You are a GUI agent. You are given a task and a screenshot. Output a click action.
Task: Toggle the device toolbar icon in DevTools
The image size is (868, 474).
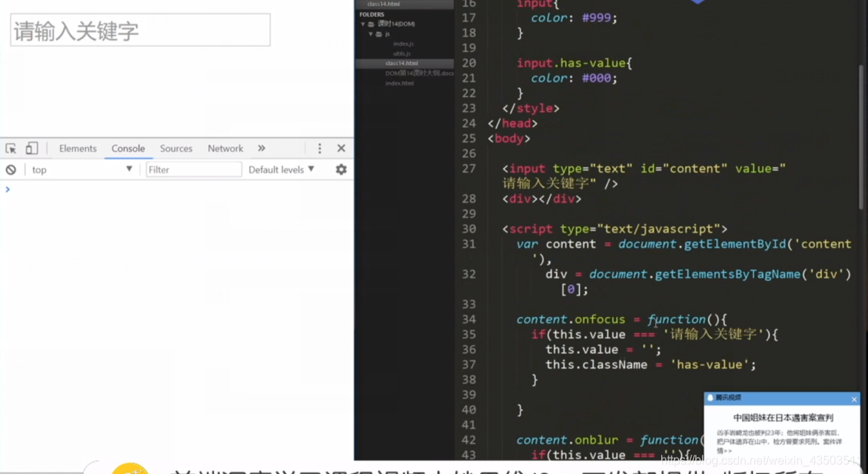32,148
